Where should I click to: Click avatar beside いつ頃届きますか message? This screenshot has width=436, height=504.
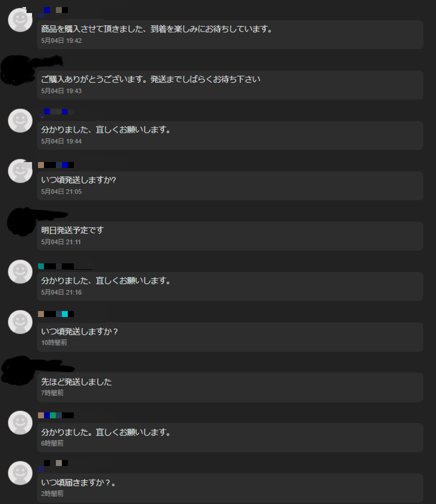[20, 473]
